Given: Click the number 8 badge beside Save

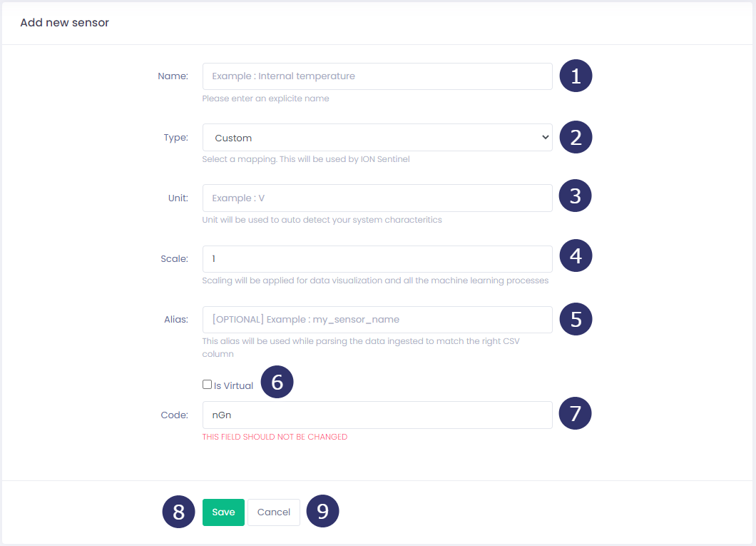Looking at the screenshot, I should click(179, 512).
